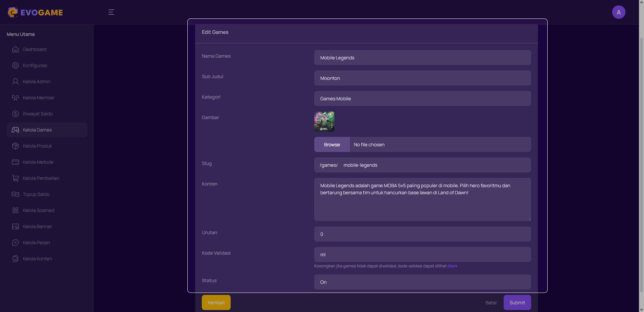Open Kelola Pembelian page
The height and width of the screenshot is (312, 644).
coord(47,178)
